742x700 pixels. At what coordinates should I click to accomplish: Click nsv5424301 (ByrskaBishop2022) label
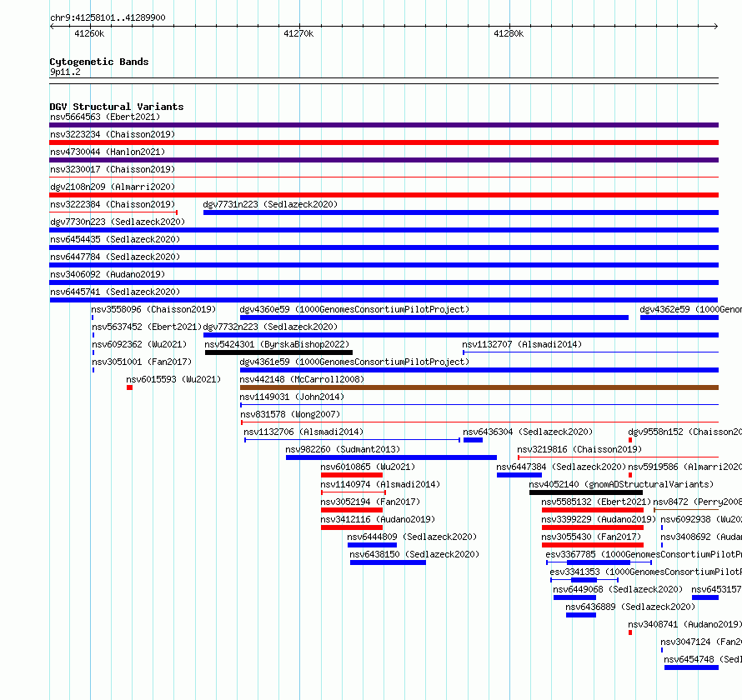277,344
